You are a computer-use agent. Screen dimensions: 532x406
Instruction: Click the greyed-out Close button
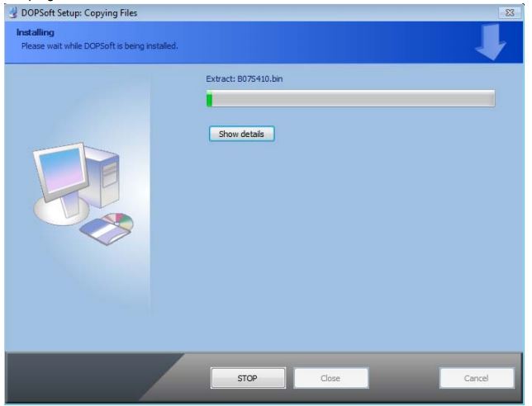tap(330, 378)
